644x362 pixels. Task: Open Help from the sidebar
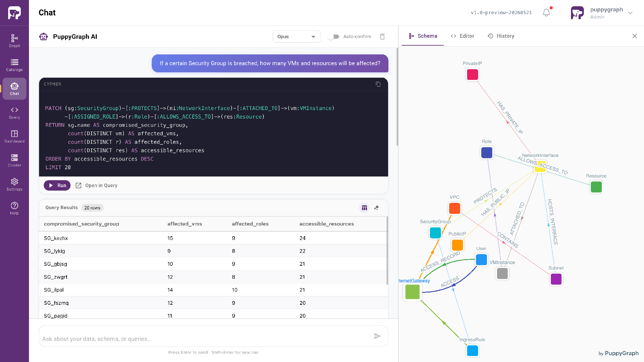click(x=14, y=208)
